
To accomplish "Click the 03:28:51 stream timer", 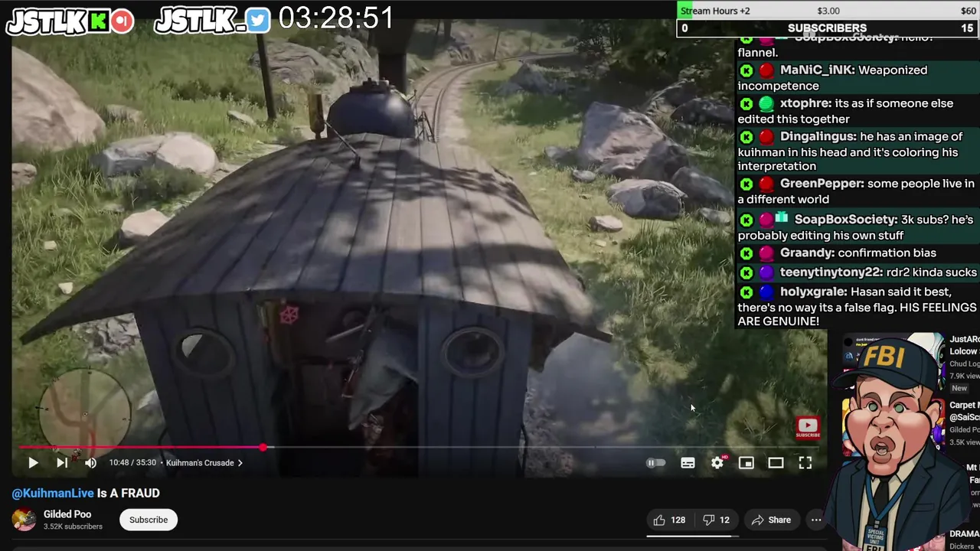I will coord(336,18).
